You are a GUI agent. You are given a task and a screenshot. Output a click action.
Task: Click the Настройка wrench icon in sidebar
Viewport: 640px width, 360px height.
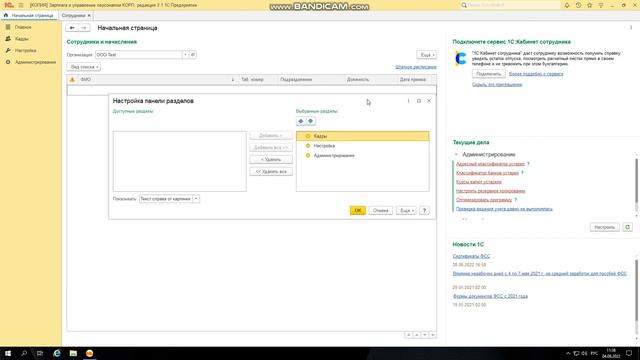coord(8,50)
